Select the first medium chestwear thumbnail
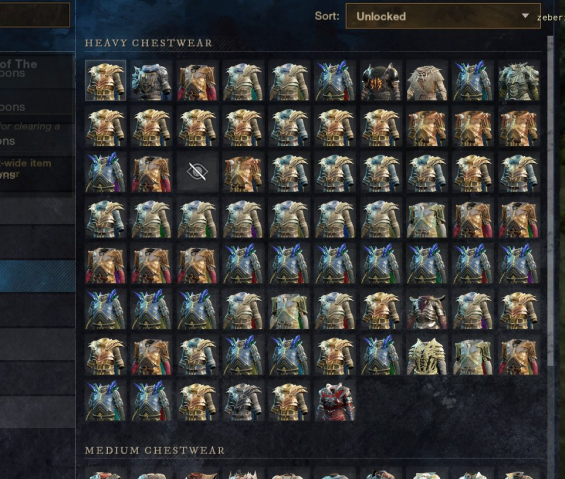The width and height of the screenshot is (565, 479). point(106,474)
